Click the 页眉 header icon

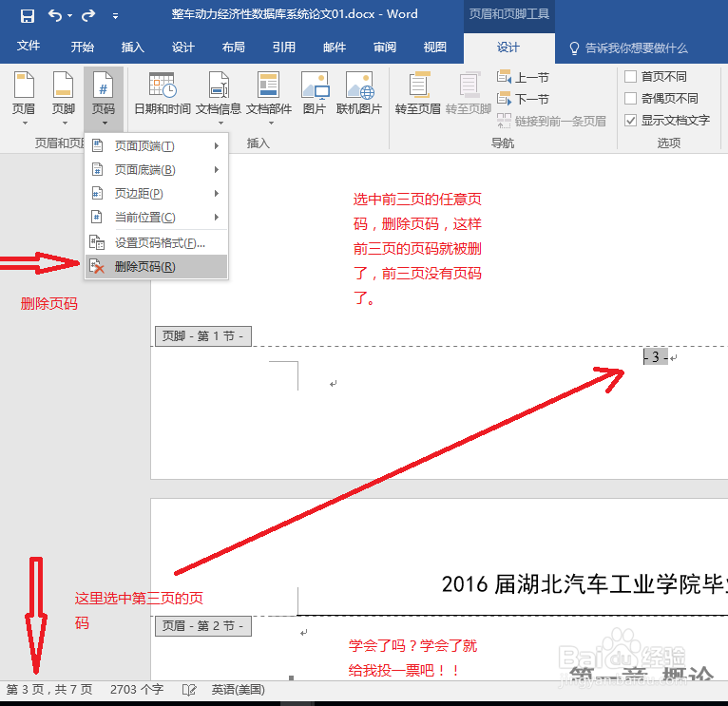[x=24, y=85]
